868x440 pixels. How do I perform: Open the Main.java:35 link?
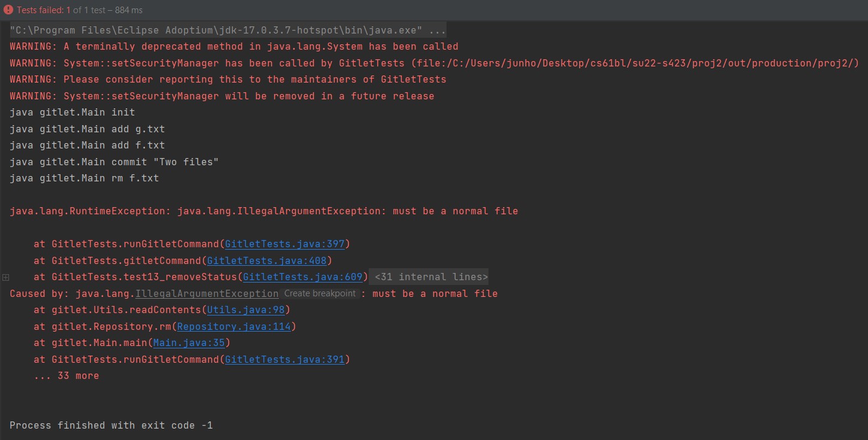(189, 343)
